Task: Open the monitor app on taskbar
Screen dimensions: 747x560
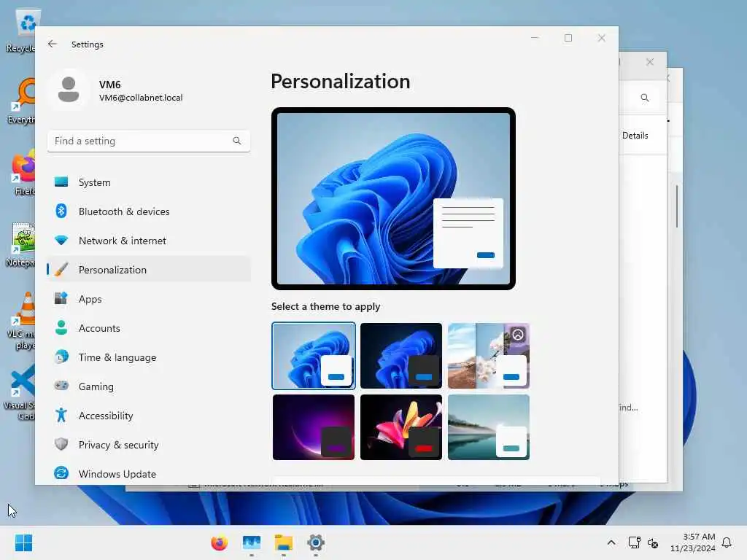Action: (252, 542)
